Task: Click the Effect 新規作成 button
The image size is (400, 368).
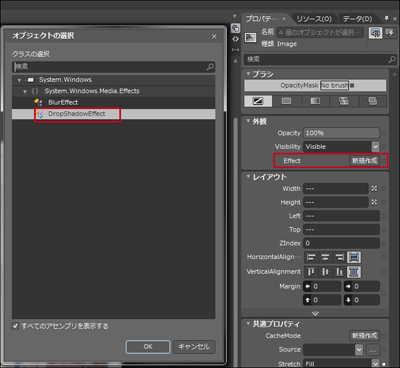Action: pyautogui.click(x=365, y=161)
